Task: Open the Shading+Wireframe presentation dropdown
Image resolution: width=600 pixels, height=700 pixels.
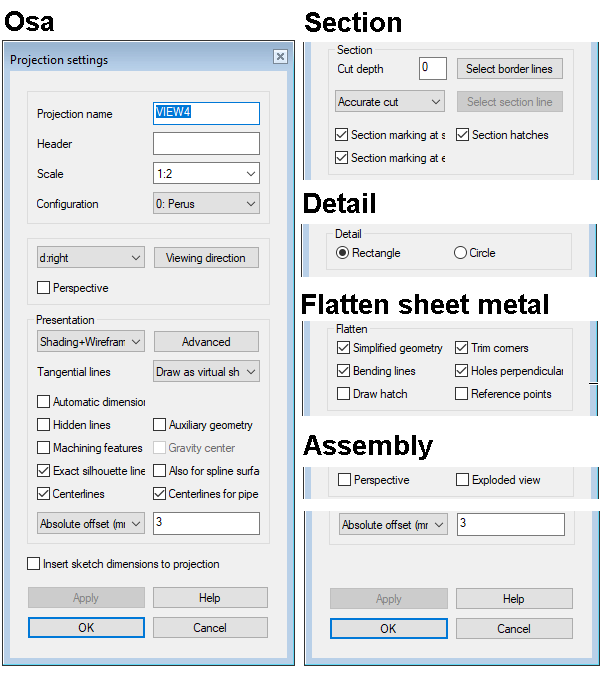Action: click(90, 342)
